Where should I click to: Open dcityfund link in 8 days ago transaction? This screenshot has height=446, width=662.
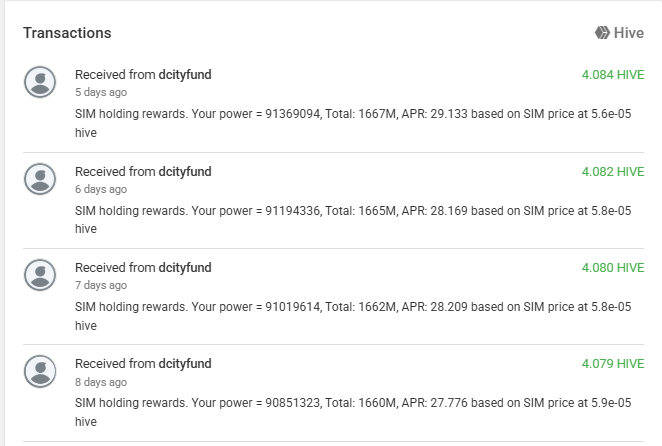(x=185, y=363)
